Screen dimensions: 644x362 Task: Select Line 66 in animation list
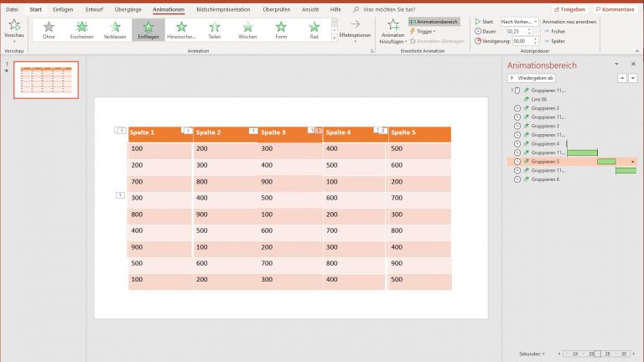pyautogui.click(x=538, y=100)
